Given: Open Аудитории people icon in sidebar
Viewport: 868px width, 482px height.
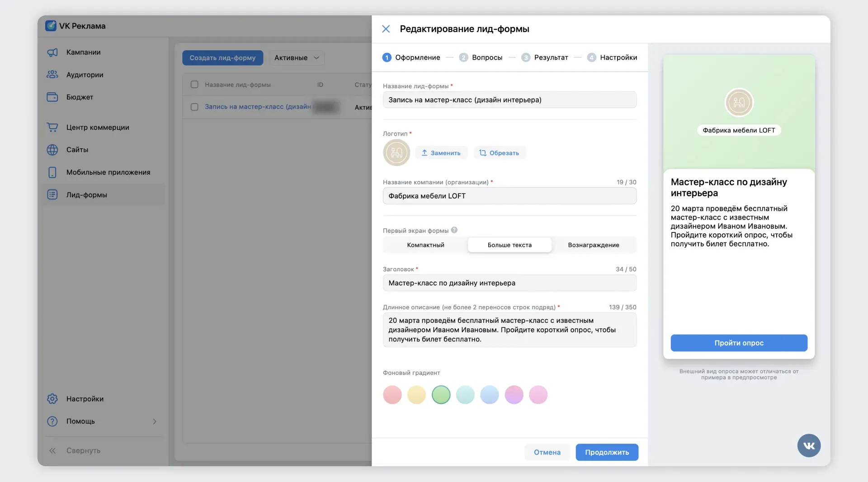Looking at the screenshot, I should click(52, 75).
